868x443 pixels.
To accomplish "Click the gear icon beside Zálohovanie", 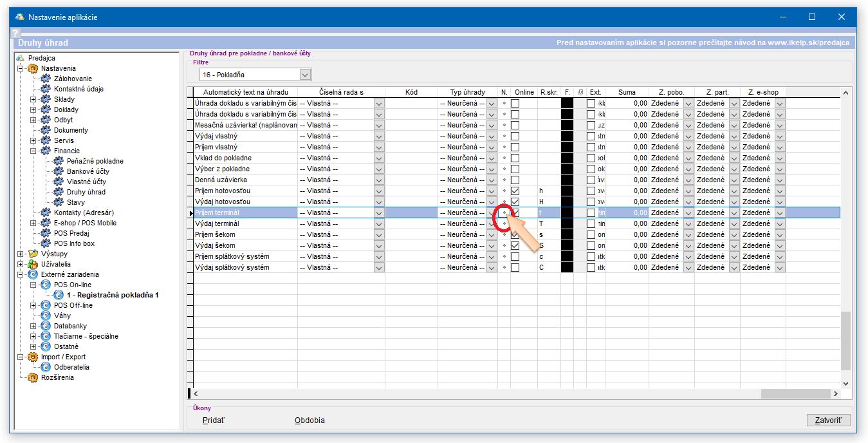I will [45, 79].
